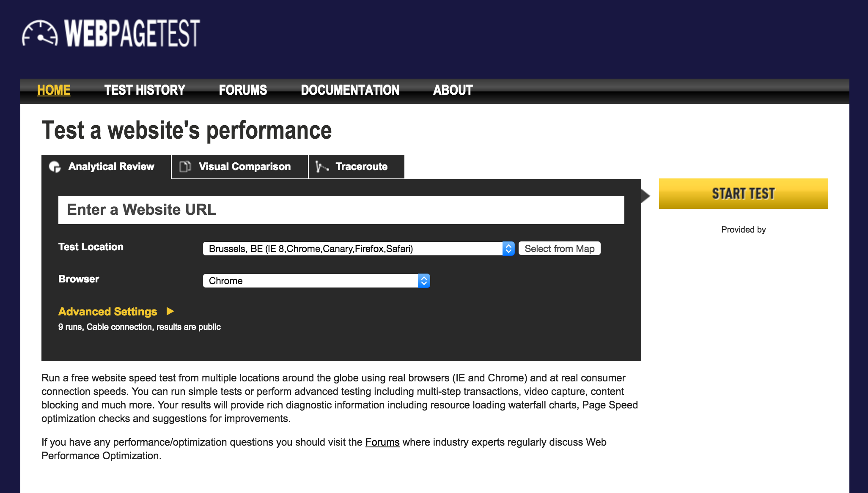The image size is (868, 493).
Task: Click the Traceroute graph icon
Action: 322,167
